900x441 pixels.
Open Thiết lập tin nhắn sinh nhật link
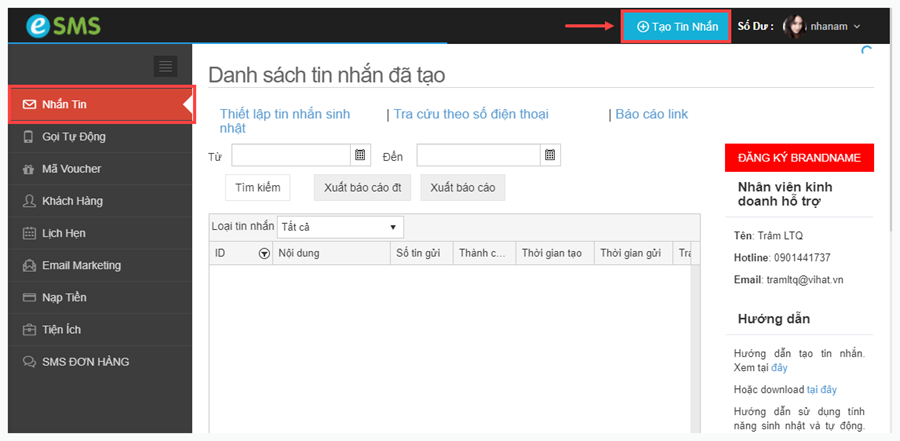click(x=285, y=121)
